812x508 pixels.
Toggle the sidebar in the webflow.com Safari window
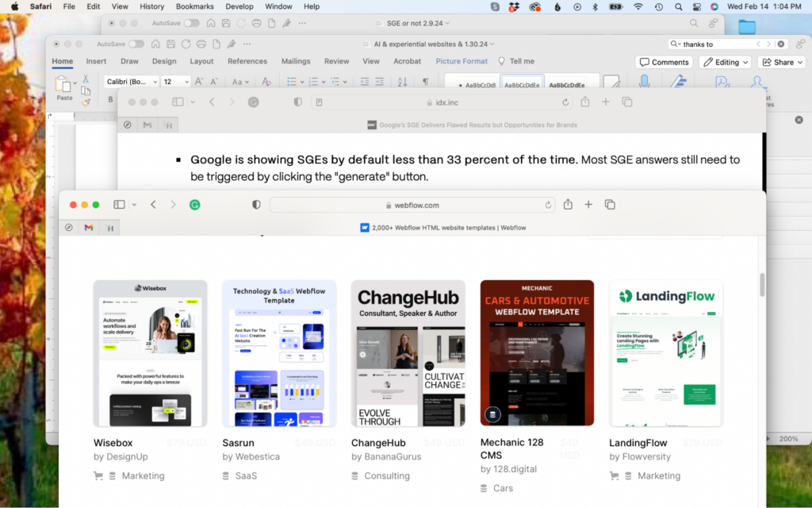coord(119,205)
